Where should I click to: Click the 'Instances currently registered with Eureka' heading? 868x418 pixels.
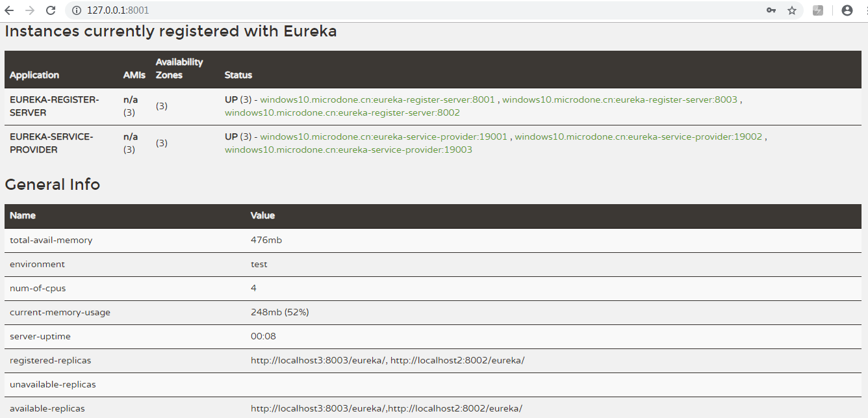click(x=171, y=31)
